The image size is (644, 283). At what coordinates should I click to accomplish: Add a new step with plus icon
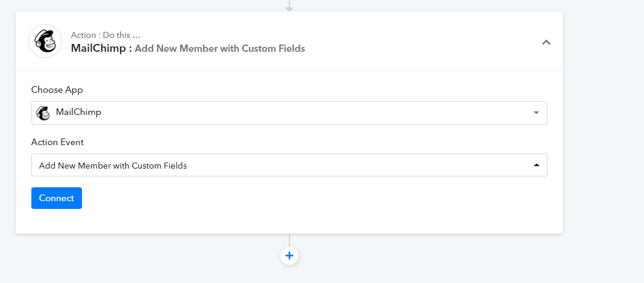click(289, 256)
